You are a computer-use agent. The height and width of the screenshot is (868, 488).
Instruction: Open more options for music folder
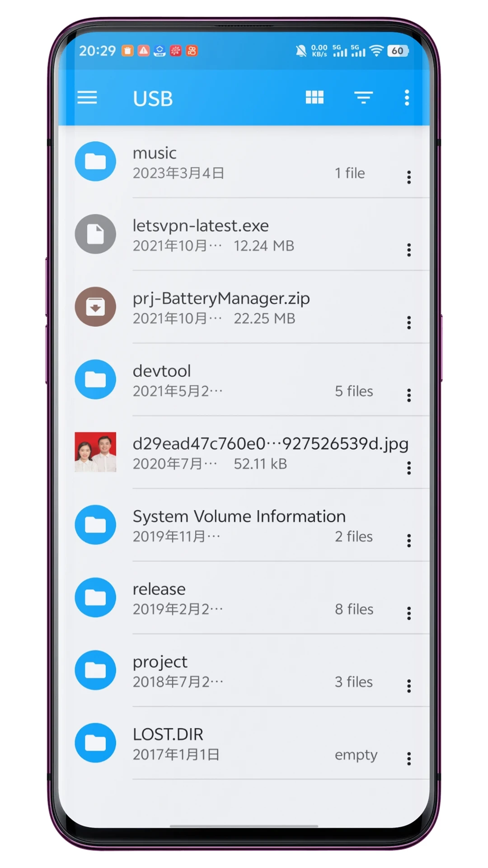[409, 177]
